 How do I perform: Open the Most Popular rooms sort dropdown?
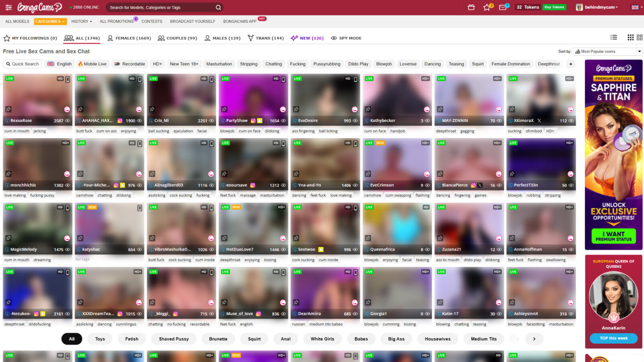(608, 51)
